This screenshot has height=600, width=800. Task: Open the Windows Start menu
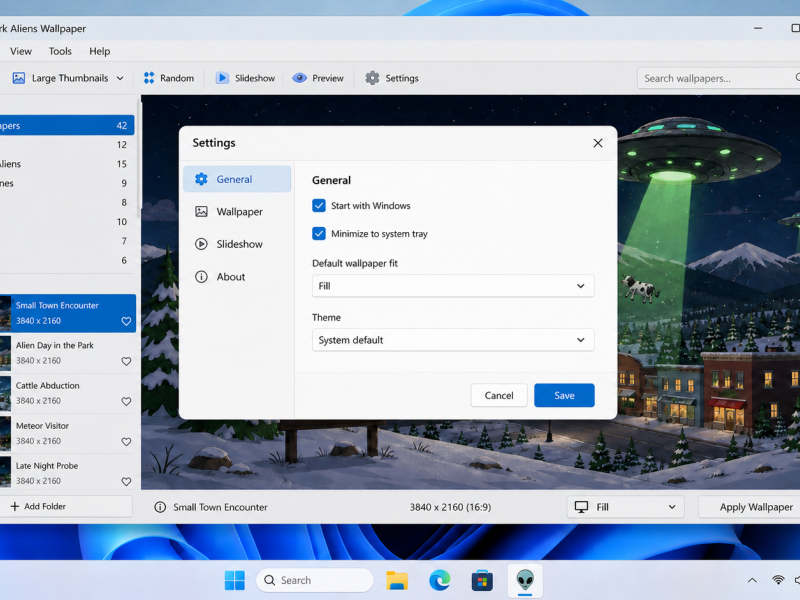(x=235, y=581)
